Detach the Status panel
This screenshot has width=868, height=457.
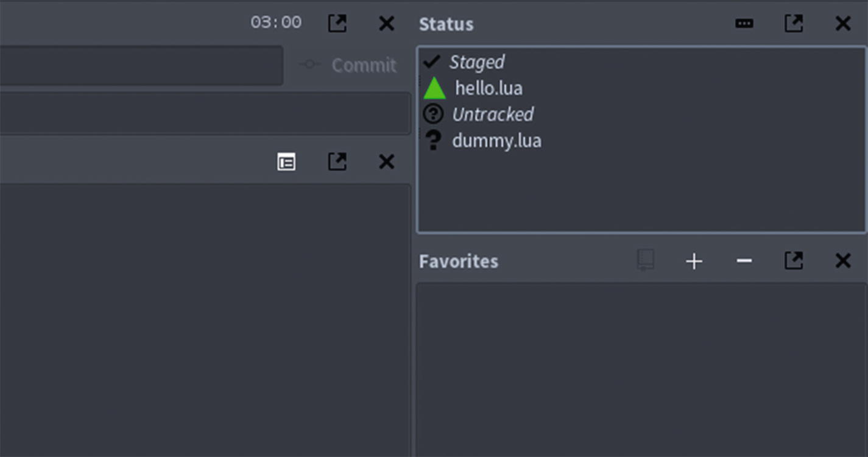click(793, 24)
